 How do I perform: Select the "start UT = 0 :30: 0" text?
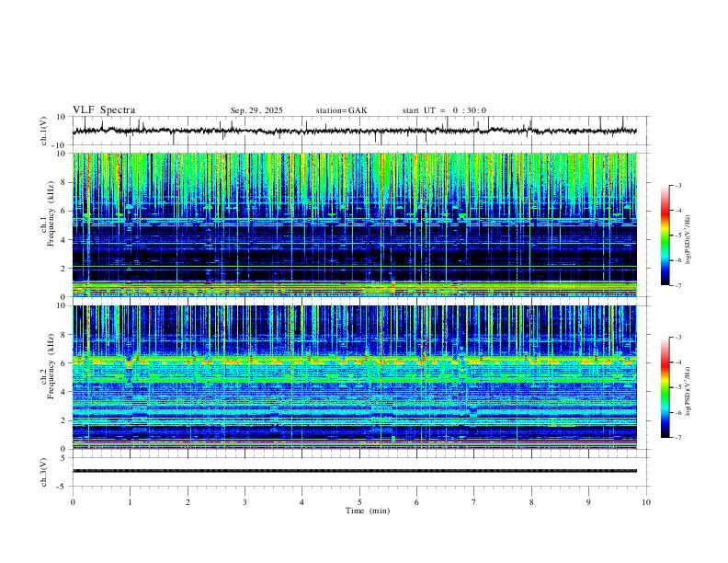(444, 110)
